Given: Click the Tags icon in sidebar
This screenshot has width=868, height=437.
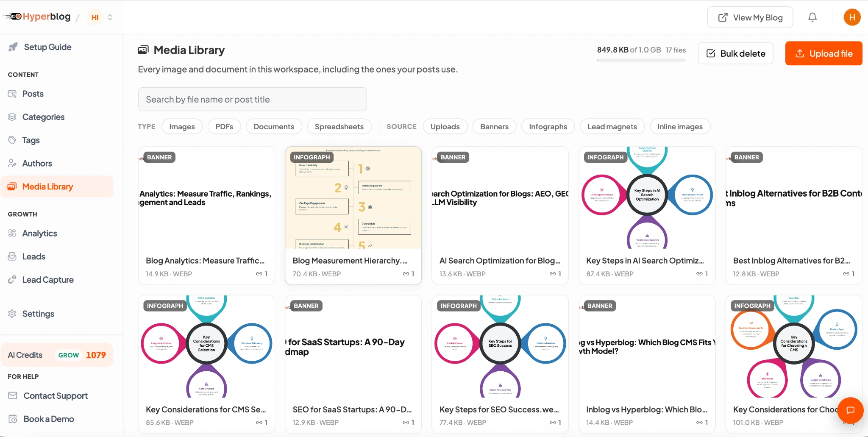Looking at the screenshot, I should coord(12,140).
